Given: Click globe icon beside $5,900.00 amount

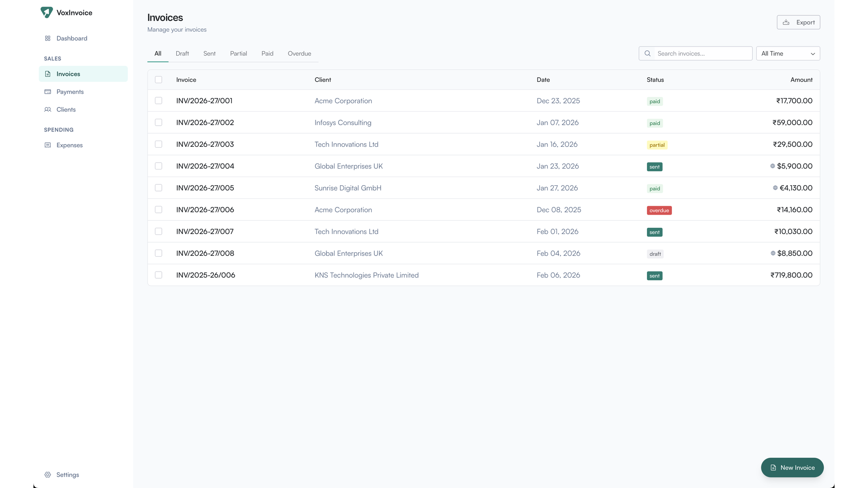Looking at the screenshot, I should click(773, 166).
